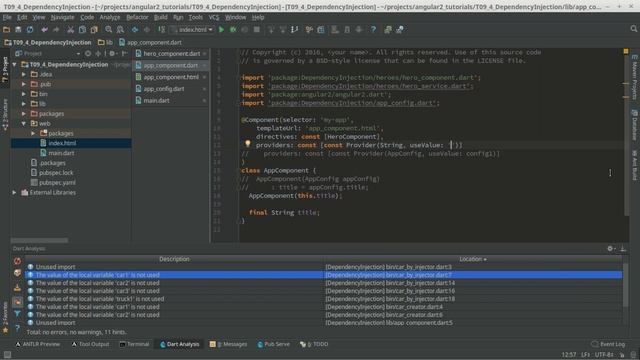
Task: Open the Event Log button
Action: point(608,344)
